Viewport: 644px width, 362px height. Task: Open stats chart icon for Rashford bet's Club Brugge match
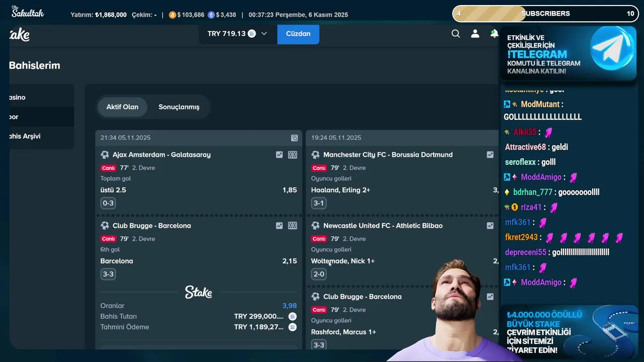[490, 297]
